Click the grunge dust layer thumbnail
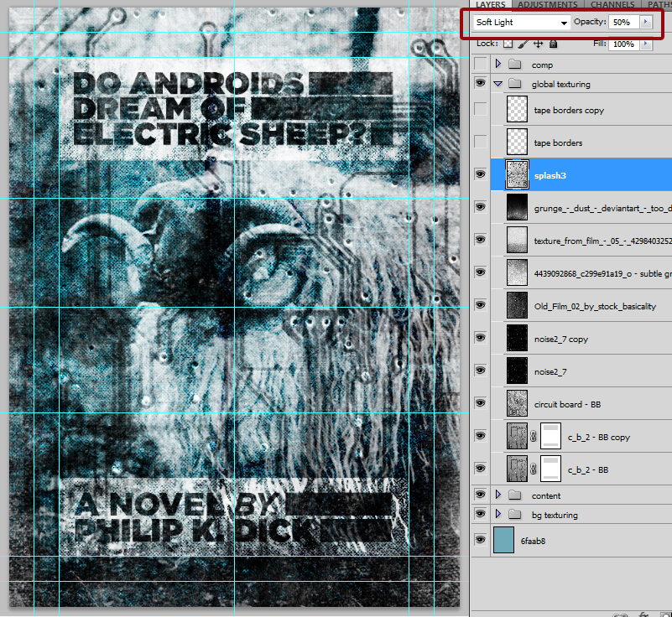Screen dimensions: 672x617 tap(518, 207)
